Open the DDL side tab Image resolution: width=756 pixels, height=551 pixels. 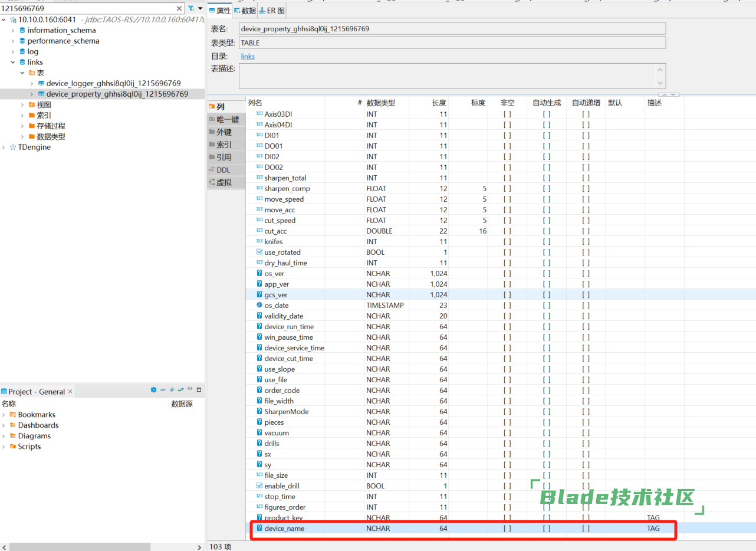coord(223,170)
